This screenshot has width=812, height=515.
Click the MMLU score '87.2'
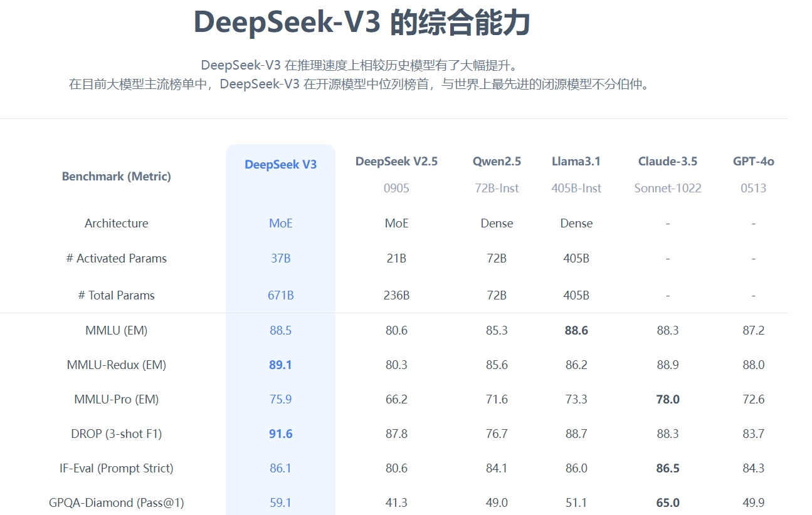754,330
